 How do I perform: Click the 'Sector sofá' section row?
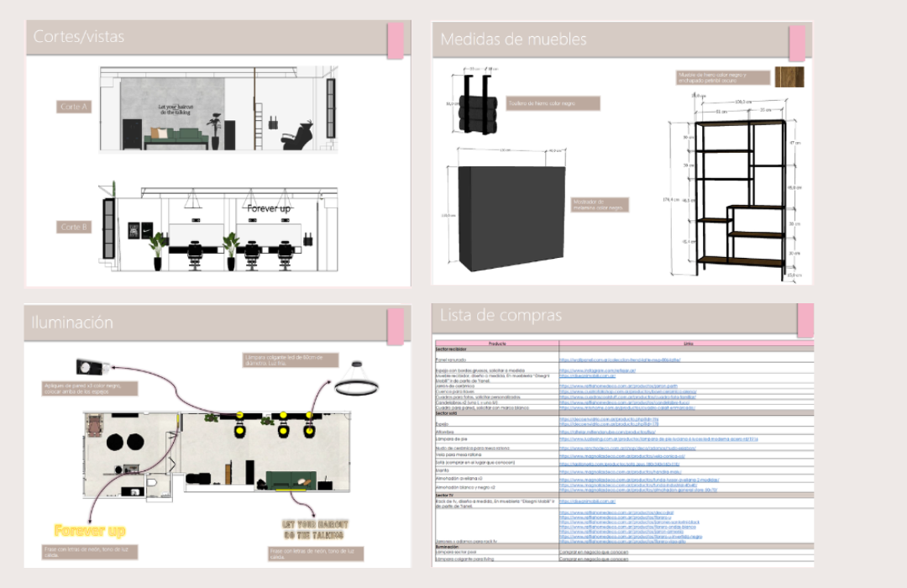click(624, 413)
